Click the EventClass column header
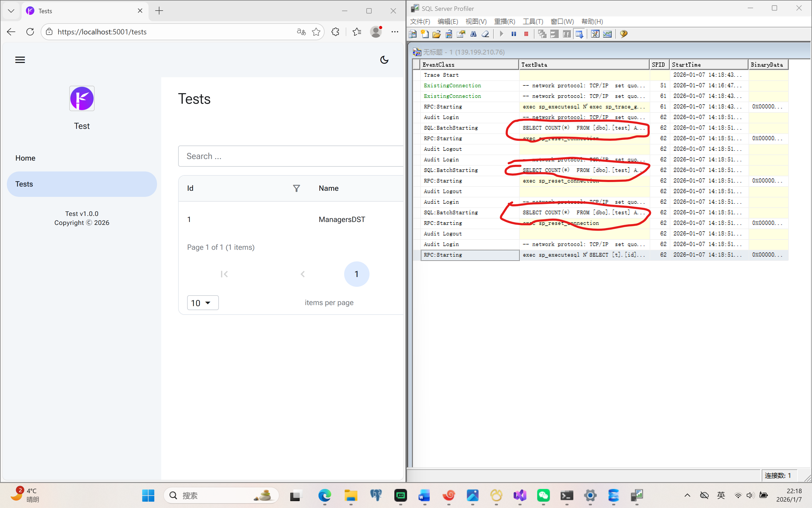 pyautogui.click(x=470, y=65)
